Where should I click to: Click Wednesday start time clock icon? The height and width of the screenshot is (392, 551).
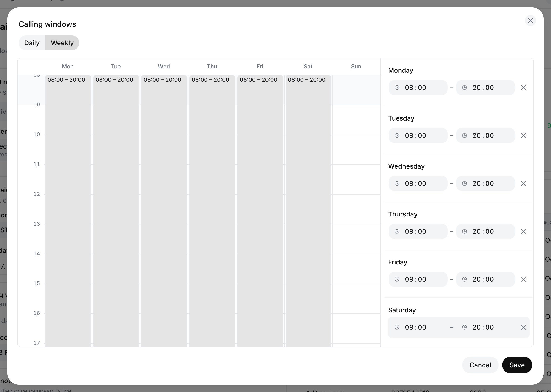point(397,183)
